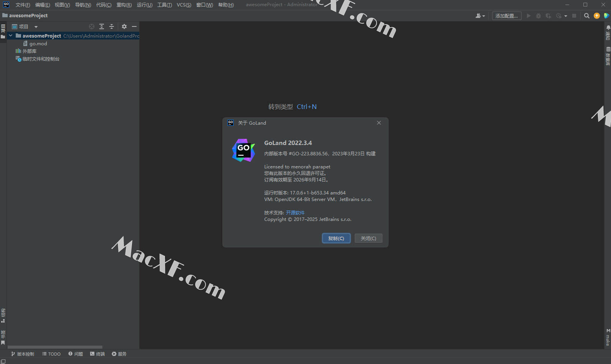Click the 'Licensed to menorah parapet' text
Image resolution: width=611 pixels, height=364 pixels.
click(x=297, y=167)
